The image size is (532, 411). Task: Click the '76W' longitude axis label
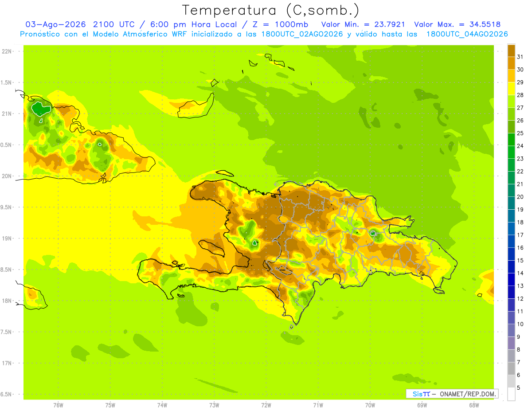(58, 405)
